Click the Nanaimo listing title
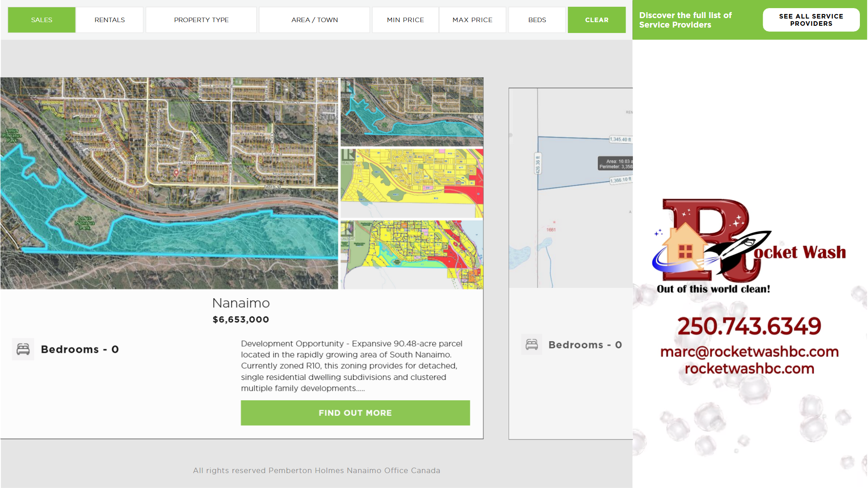The height and width of the screenshot is (488, 868). tap(241, 303)
